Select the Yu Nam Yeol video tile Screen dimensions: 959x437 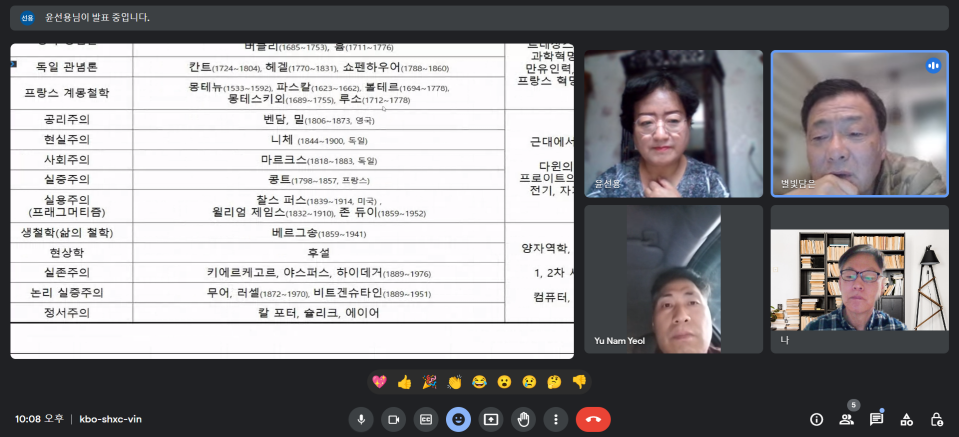(673, 278)
